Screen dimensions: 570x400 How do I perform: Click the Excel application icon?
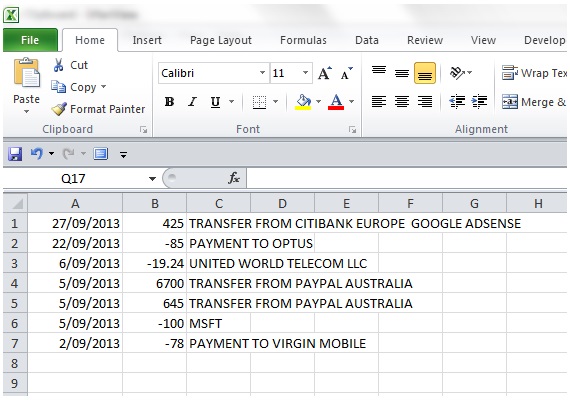pyautogui.click(x=11, y=15)
